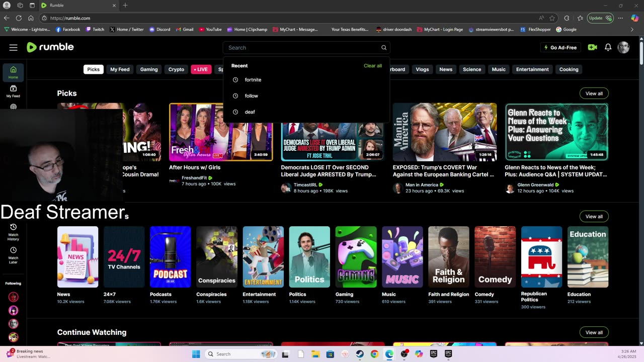This screenshot has width=644, height=362.
Task: Open the user profile avatar in Rumble header
Action: 623,47
